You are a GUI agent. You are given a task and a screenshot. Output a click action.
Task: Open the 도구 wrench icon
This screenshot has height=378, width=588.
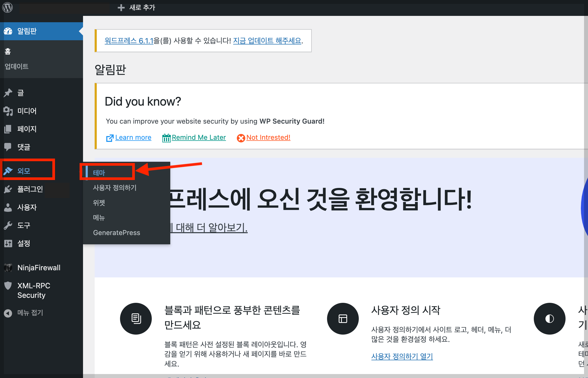pos(8,225)
